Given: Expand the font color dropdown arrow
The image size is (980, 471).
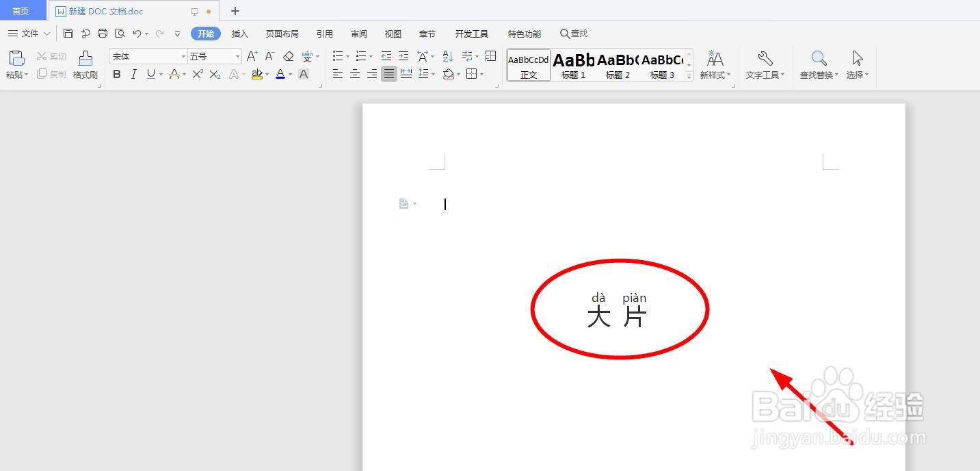Looking at the screenshot, I should [x=289, y=74].
